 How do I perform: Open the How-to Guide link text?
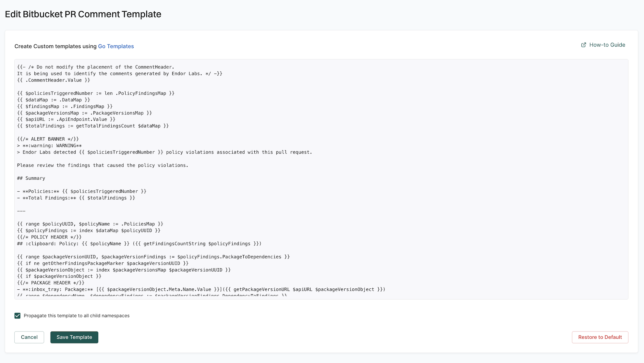coord(607,45)
